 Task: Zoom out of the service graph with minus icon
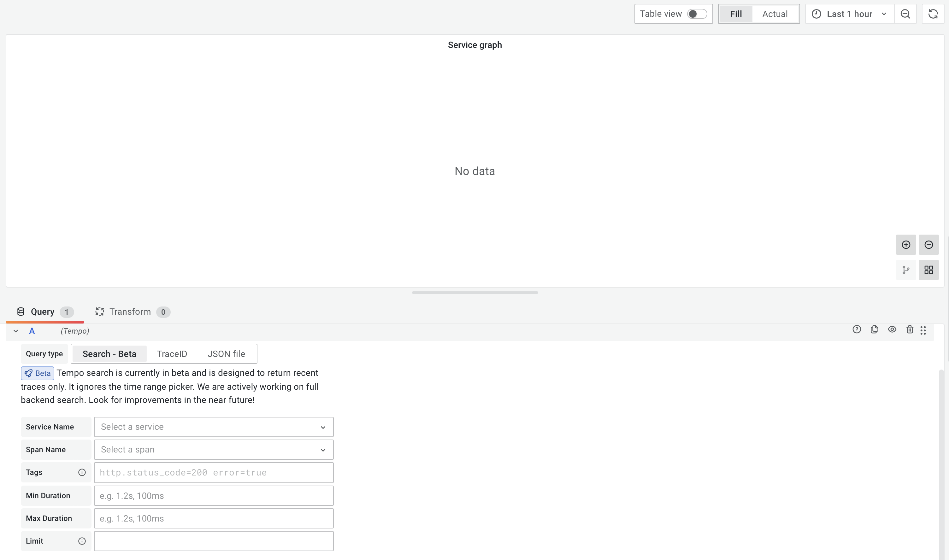coord(928,245)
